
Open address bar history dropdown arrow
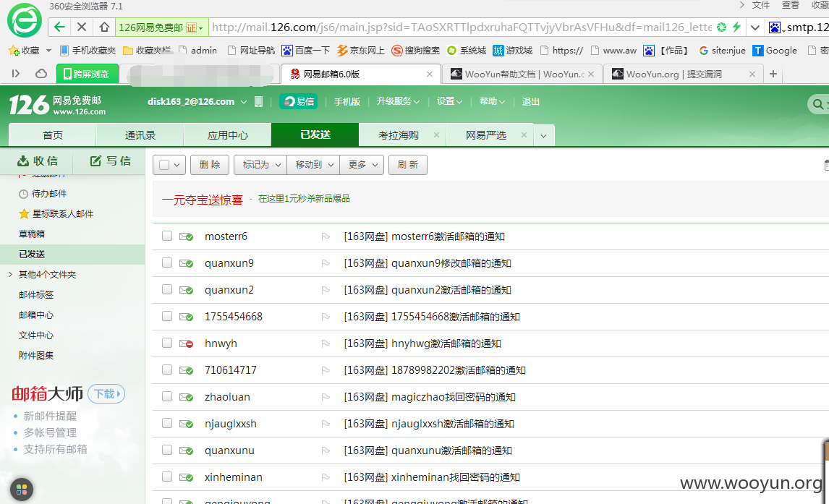pos(755,27)
